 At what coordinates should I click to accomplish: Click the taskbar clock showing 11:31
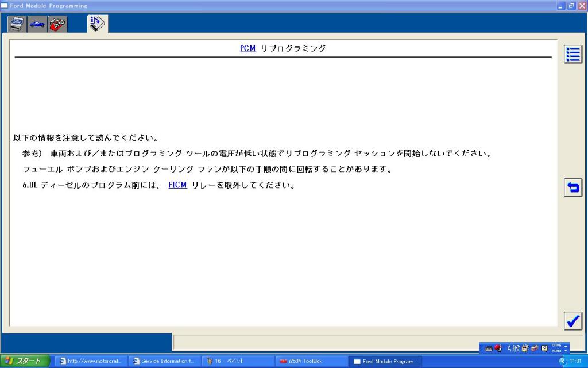coord(575,361)
